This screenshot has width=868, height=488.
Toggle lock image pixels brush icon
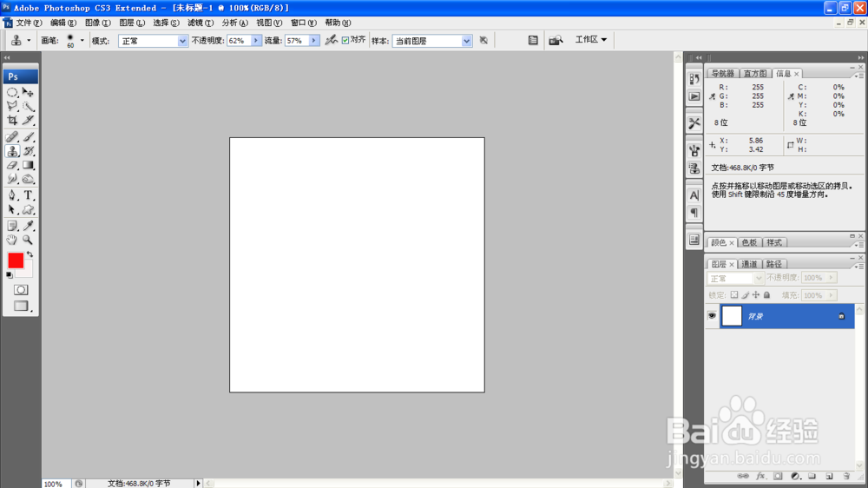745,295
